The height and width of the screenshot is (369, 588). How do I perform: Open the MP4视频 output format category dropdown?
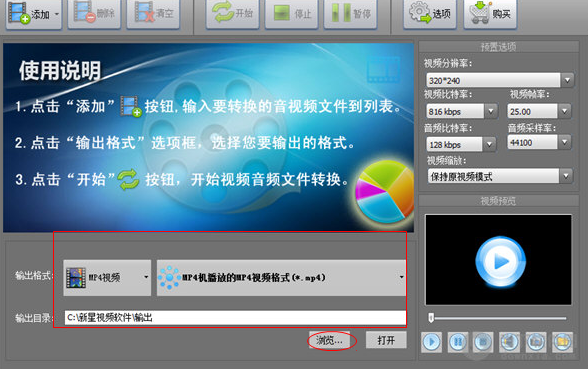point(107,278)
